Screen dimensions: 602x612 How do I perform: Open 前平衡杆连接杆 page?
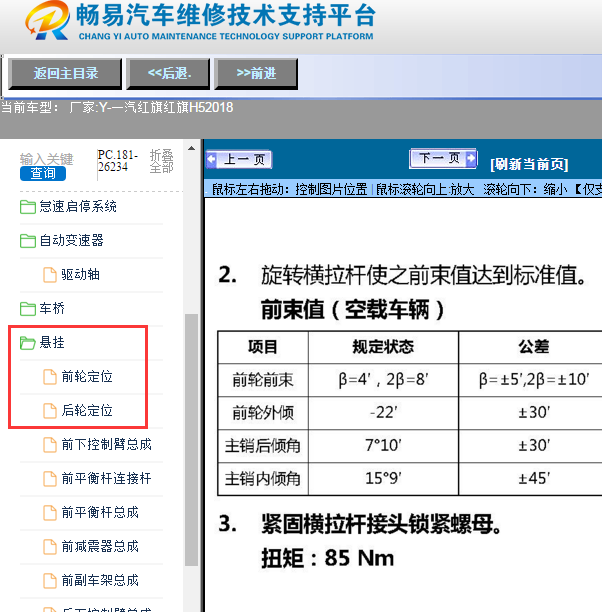(106, 479)
